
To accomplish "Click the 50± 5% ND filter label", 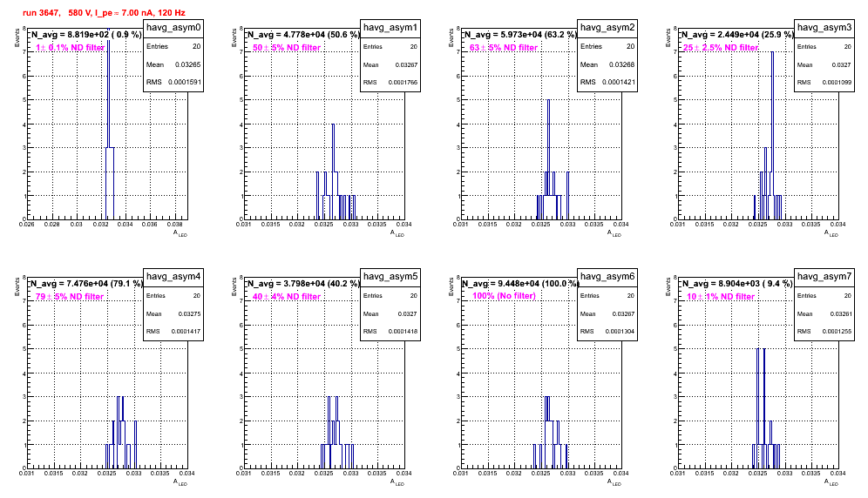I will click(287, 48).
